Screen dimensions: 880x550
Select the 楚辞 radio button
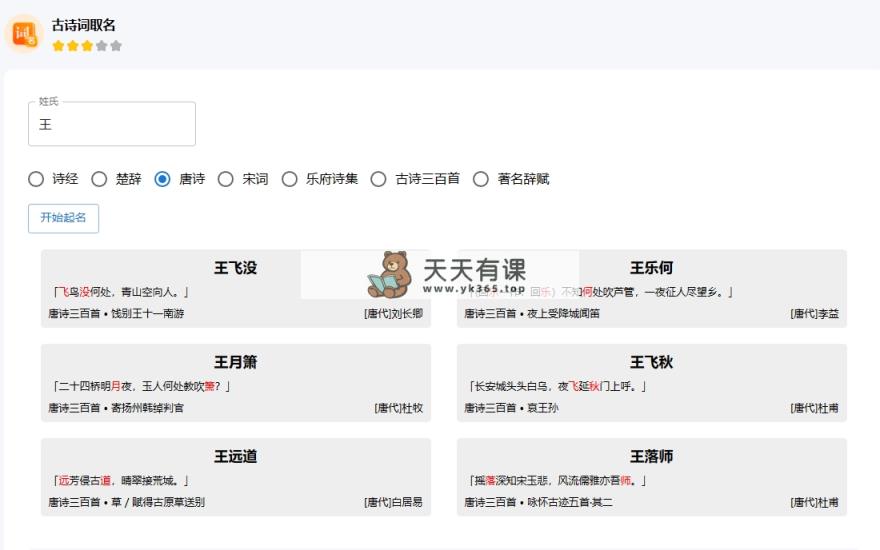click(99, 179)
